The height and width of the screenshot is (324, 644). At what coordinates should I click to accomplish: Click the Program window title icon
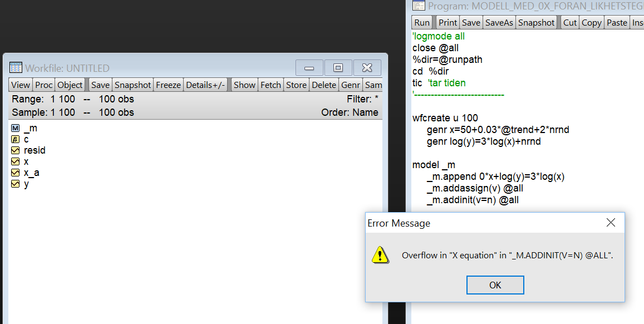coord(419,6)
